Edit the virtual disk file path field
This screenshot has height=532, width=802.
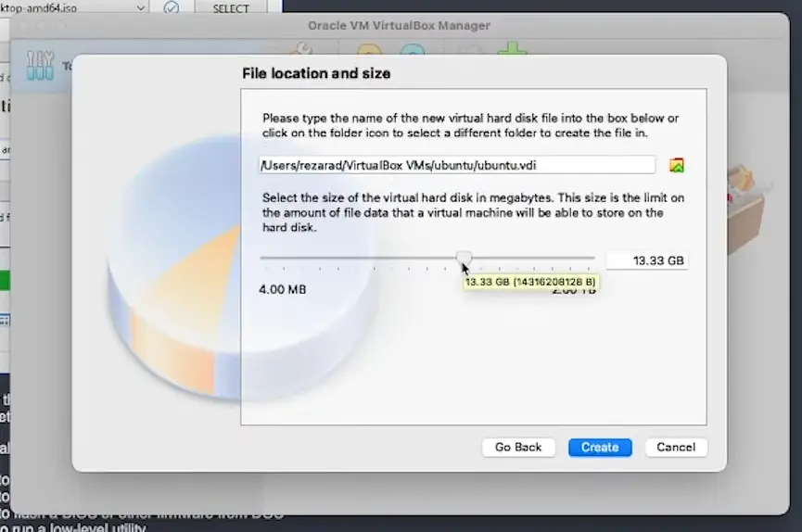click(457, 165)
